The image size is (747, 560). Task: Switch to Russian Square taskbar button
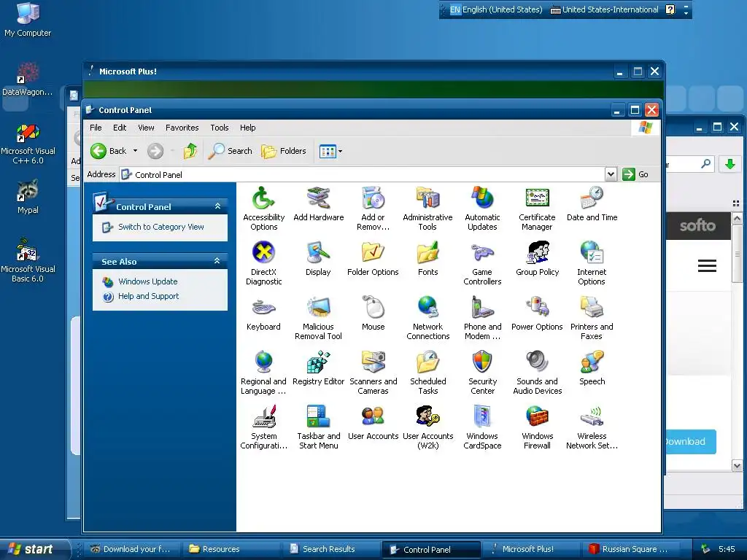632,549
